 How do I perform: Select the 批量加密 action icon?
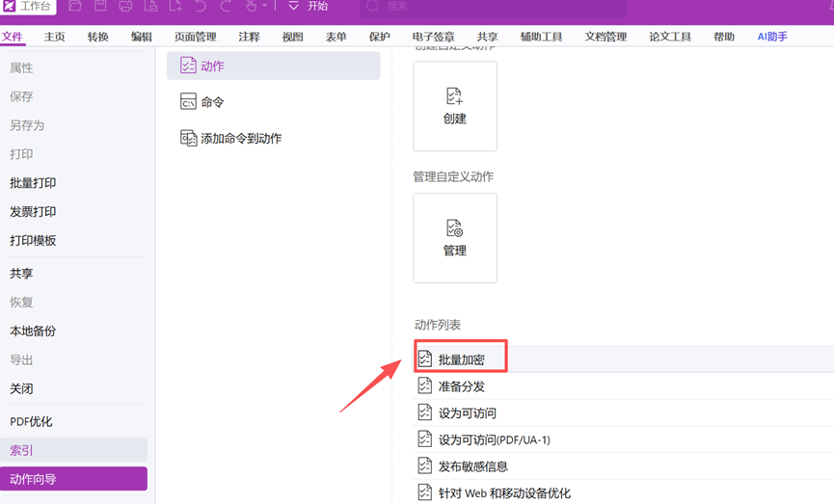425,359
